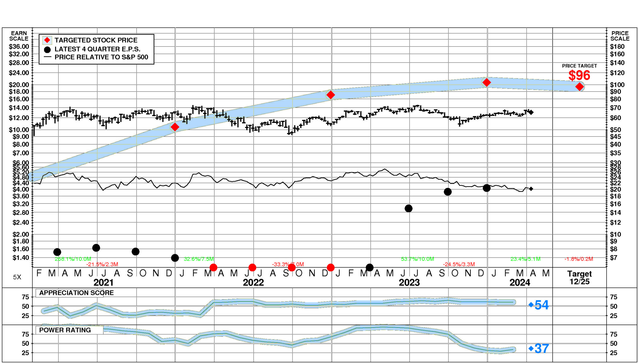Viewport: 638px width, 364px height.
Task: Click the red axis dot at March 2022
Action: tap(213, 268)
